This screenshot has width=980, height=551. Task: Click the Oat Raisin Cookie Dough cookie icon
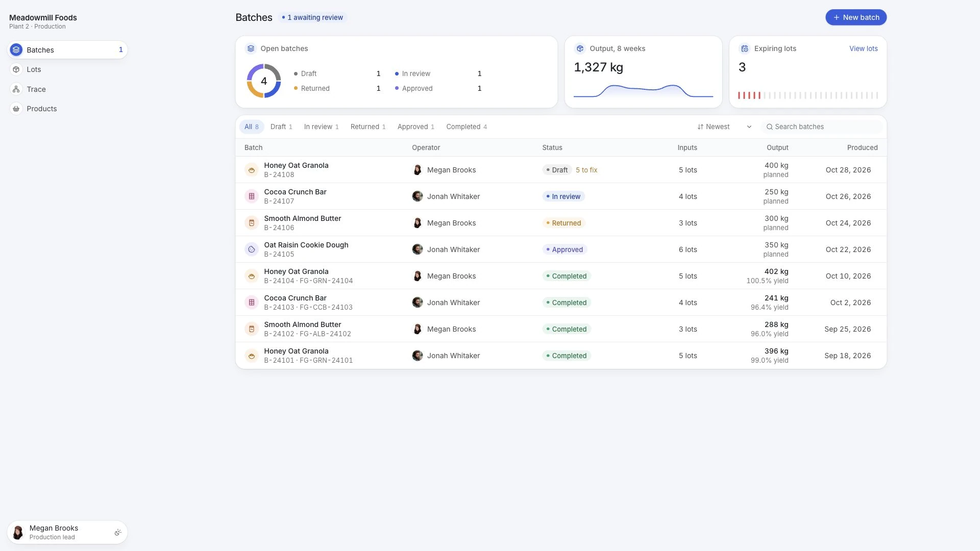coord(252,249)
